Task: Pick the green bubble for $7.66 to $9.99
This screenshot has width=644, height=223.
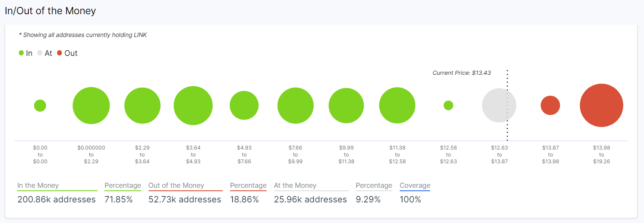Action: click(295, 105)
